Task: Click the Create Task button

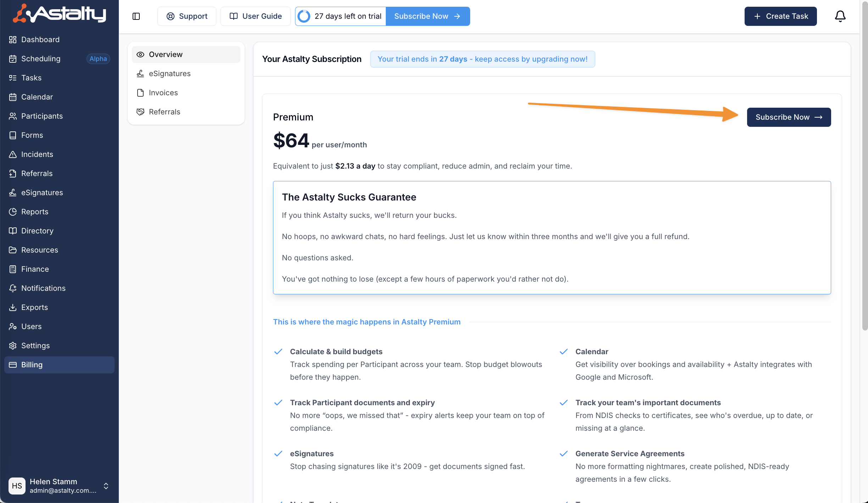Action: [780, 16]
